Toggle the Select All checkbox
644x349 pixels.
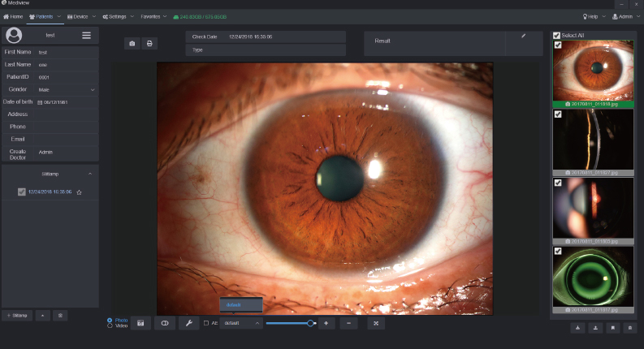[556, 36]
